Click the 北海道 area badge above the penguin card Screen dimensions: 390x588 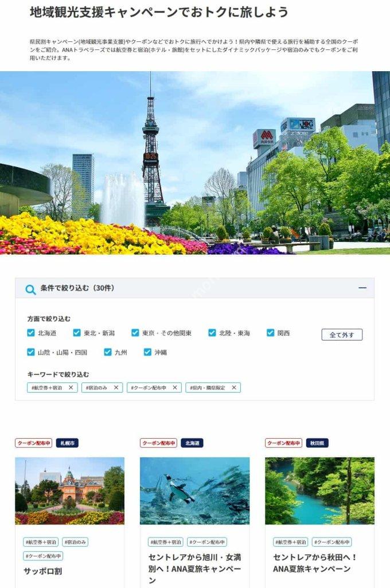click(192, 443)
